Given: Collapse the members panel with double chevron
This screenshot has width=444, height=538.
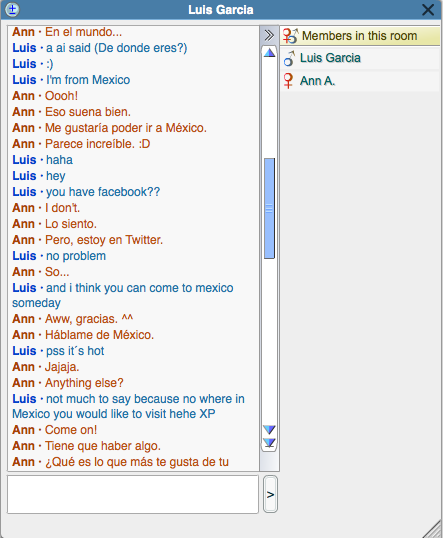Looking at the screenshot, I should point(269,35).
